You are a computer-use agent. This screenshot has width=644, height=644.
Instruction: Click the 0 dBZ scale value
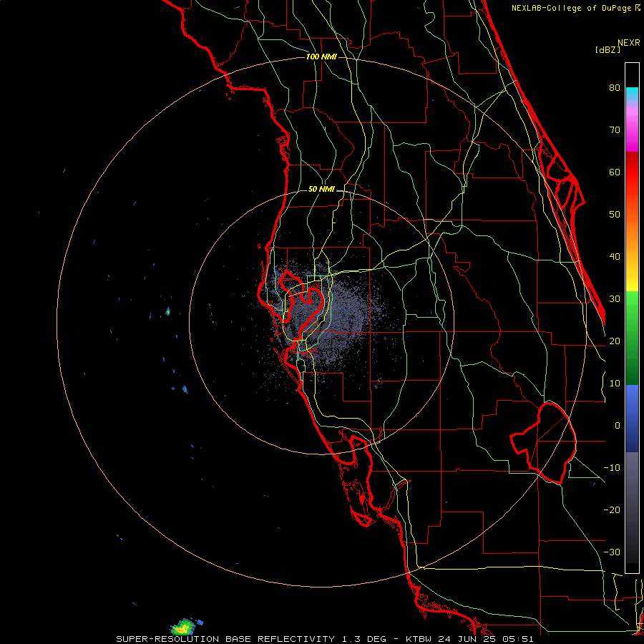click(618, 426)
